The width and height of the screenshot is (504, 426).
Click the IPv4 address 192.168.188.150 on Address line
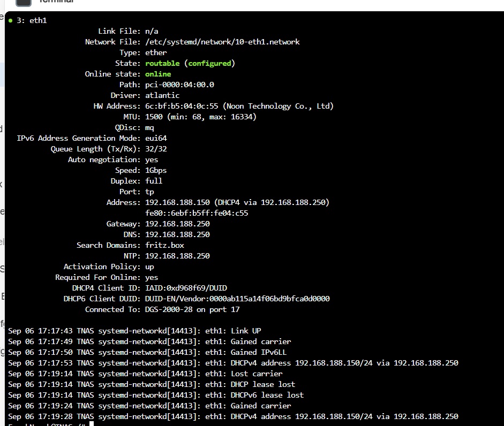tap(177, 202)
